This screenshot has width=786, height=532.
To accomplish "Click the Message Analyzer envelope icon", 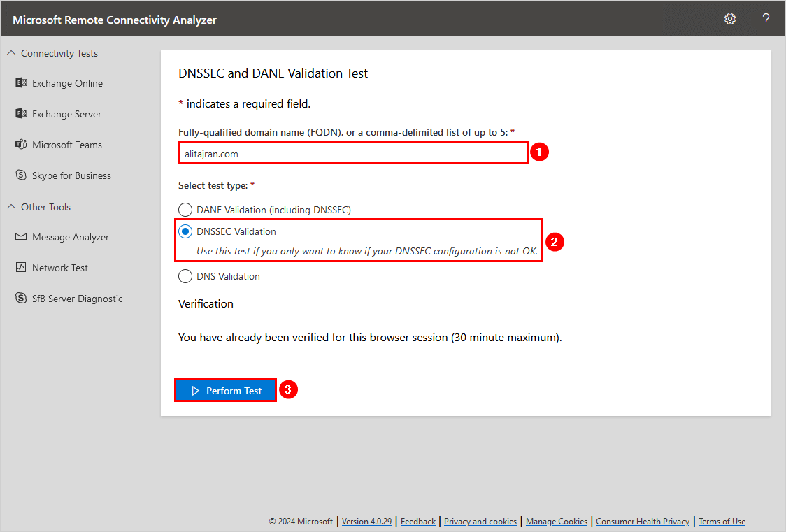I will [21, 236].
